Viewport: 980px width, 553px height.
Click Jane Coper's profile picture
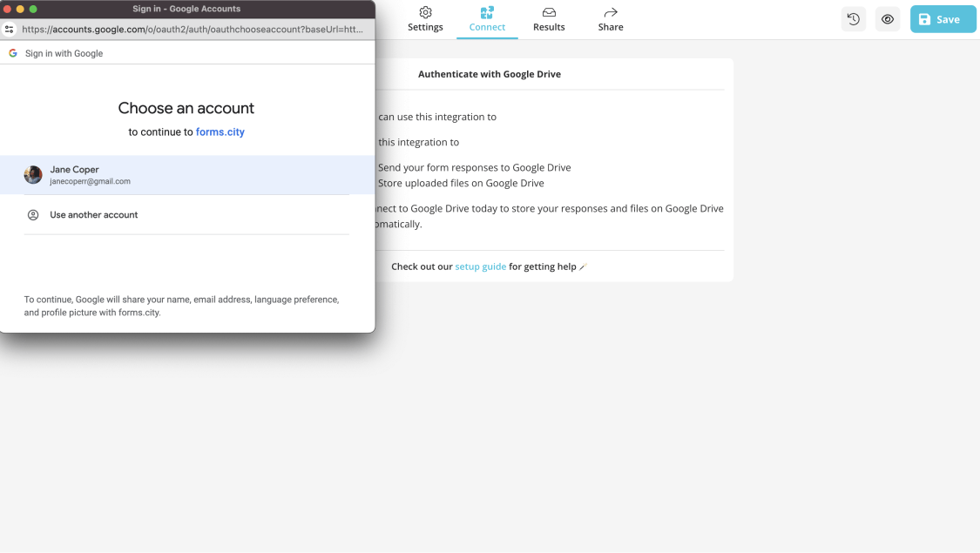32,174
